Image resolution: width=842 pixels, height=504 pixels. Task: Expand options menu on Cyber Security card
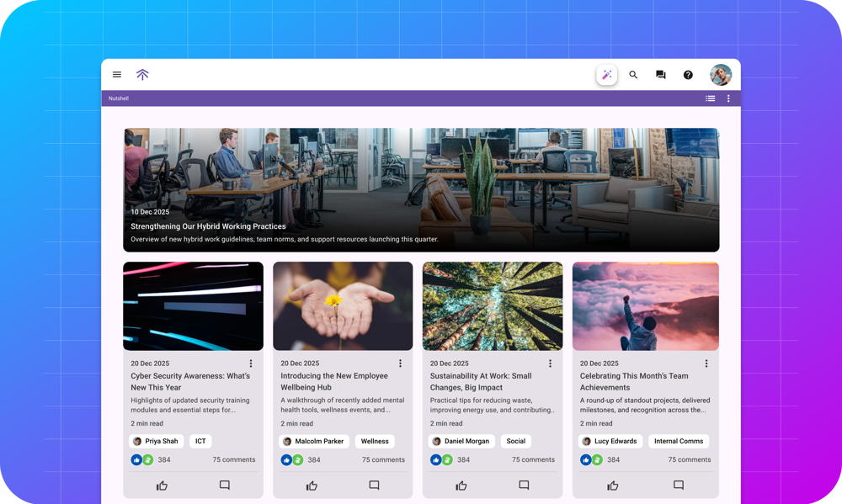[x=250, y=363]
